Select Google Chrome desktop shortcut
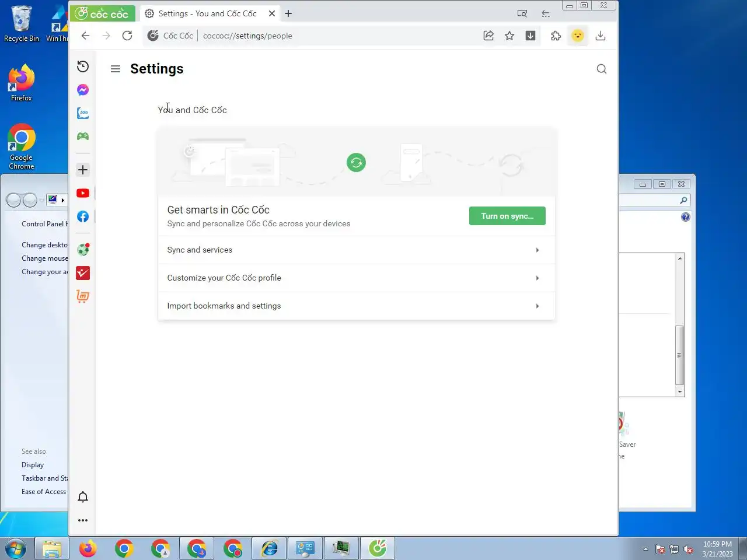The image size is (747, 560). click(x=21, y=146)
